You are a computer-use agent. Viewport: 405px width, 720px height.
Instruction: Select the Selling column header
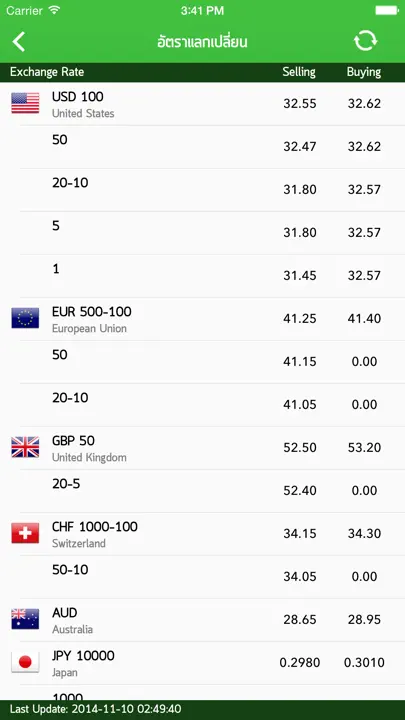(x=299, y=72)
